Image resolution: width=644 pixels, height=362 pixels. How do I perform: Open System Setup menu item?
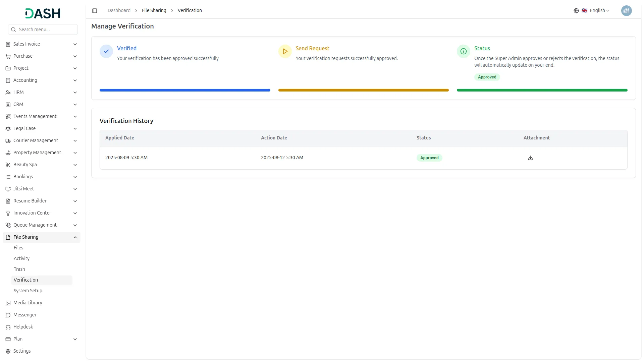28,291
